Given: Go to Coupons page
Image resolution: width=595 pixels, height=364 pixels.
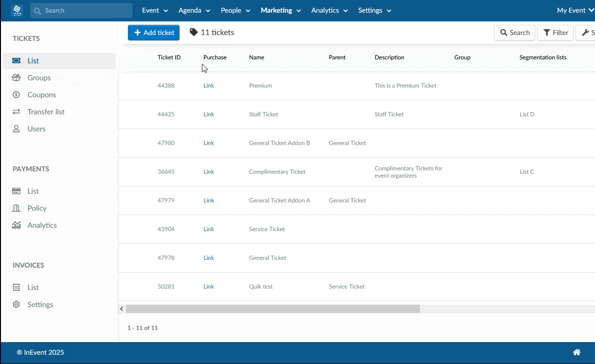Looking at the screenshot, I should click(41, 95).
